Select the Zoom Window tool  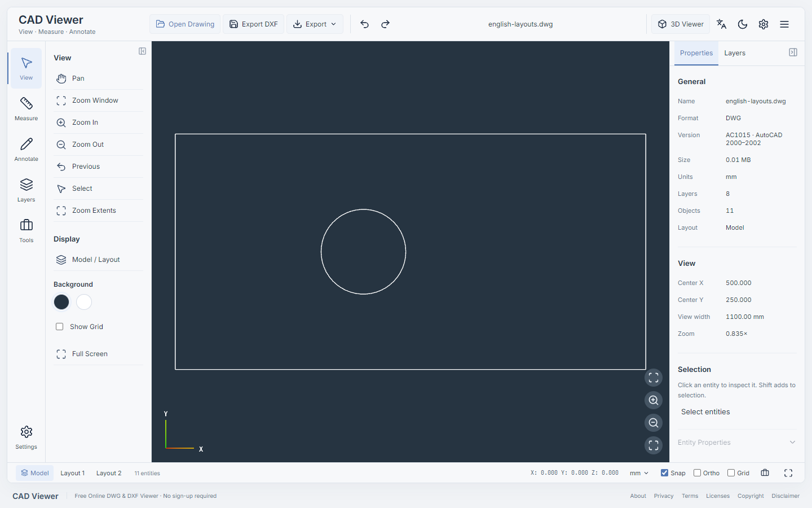click(98, 100)
